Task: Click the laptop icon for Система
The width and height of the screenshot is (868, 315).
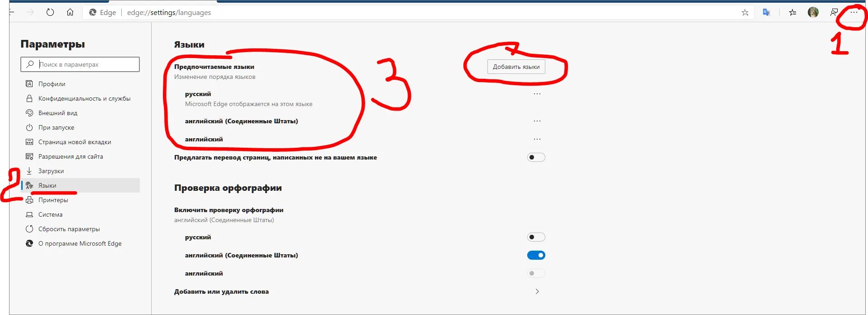Action: tap(29, 214)
